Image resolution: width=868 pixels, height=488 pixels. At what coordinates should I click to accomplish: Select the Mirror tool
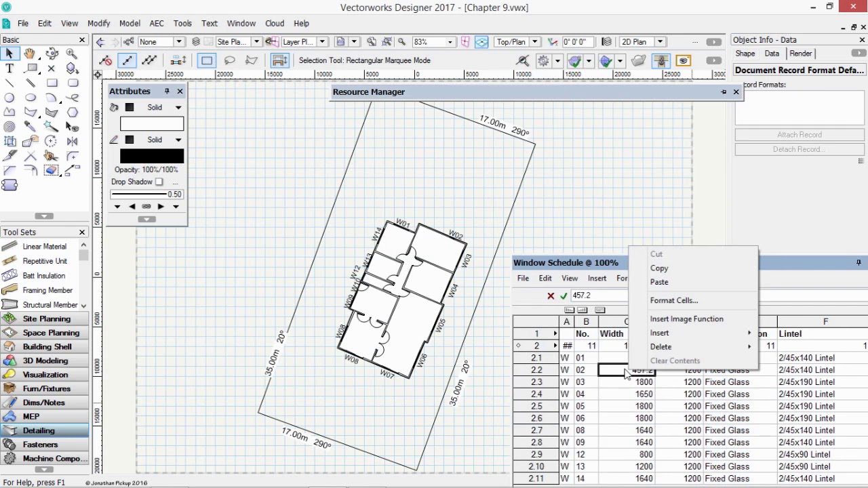[x=73, y=141]
